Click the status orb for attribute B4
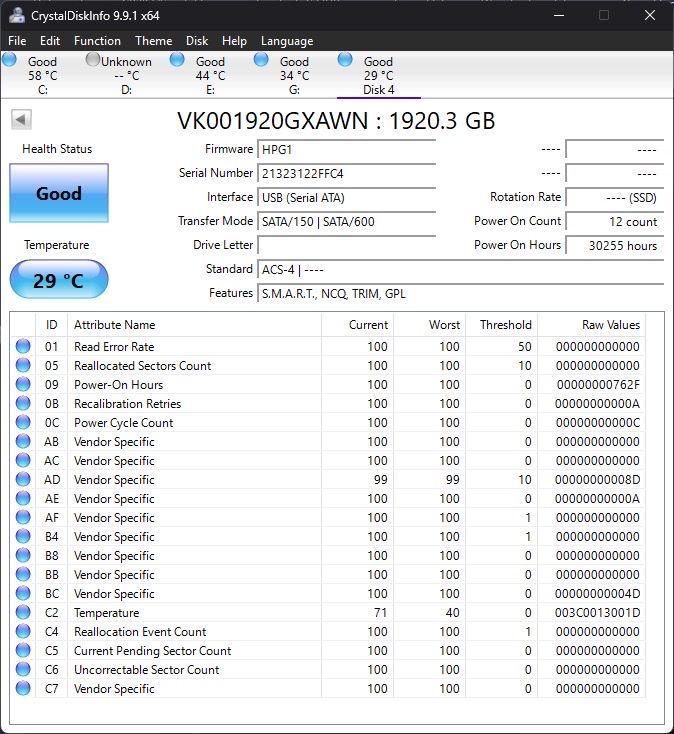This screenshot has width=674, height=734. (23, 536)
